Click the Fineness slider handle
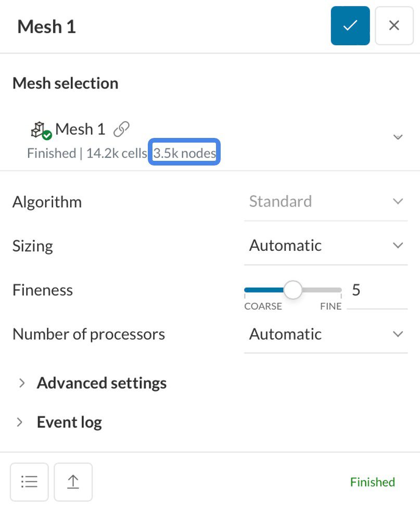This screenshot has width=420, height=509. pos(293,290)
